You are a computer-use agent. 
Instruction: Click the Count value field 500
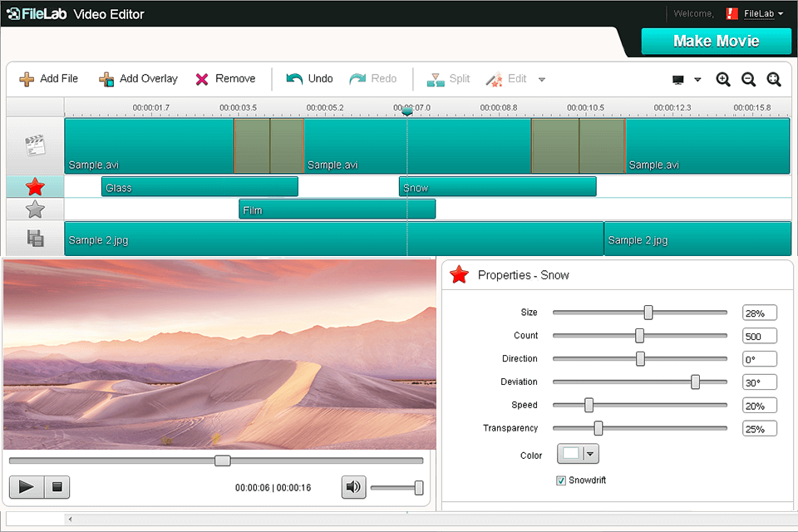coord(759,336)
